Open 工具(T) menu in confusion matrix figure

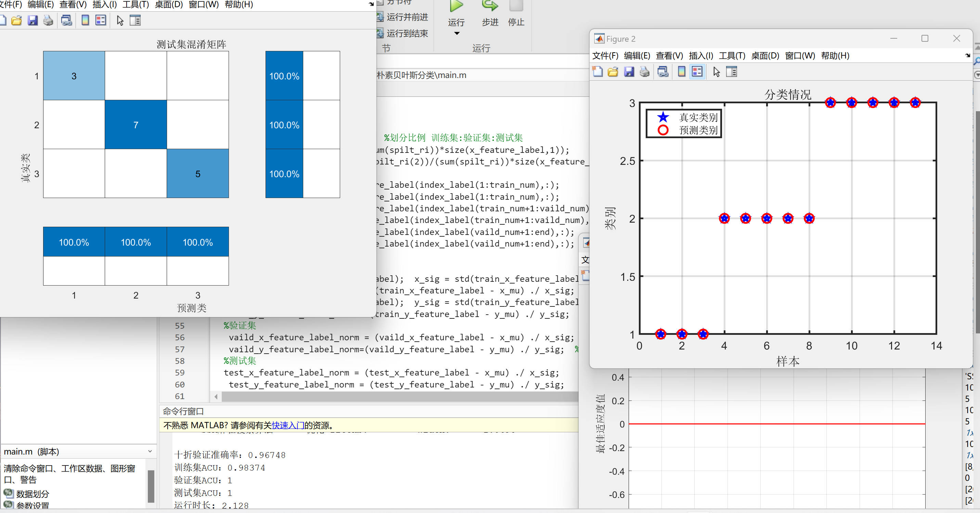(136, 4)
